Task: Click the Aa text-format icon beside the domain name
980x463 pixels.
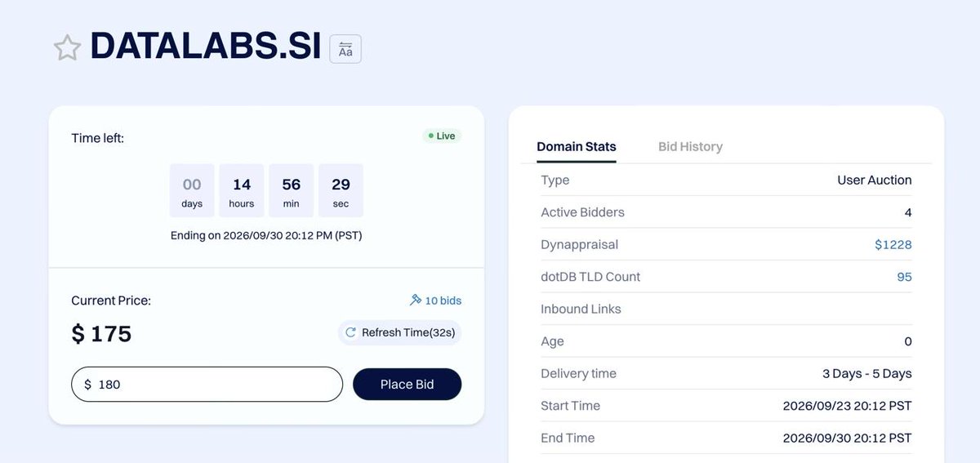Action: 345,49
